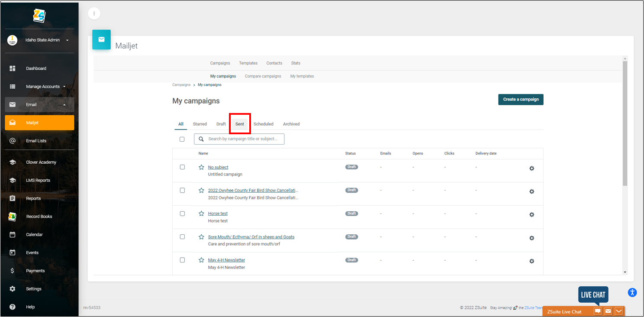
Task: Click the Create a campaign button
Action: 521,99
